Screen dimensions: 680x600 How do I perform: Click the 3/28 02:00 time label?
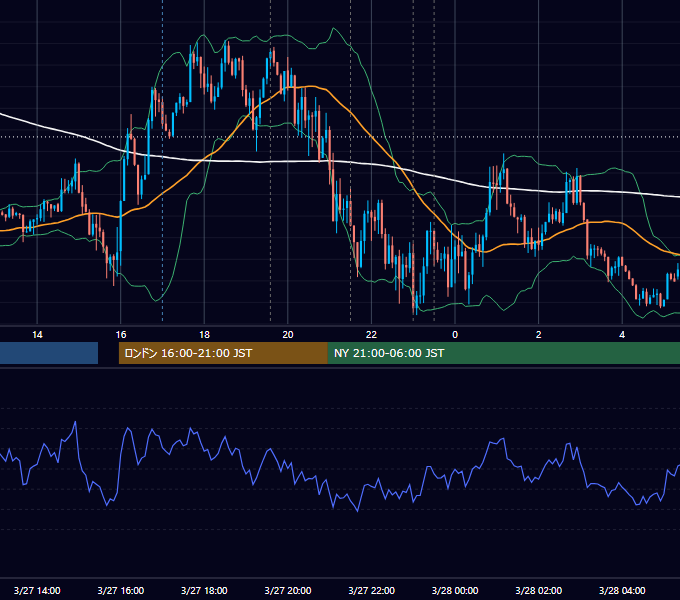[539, 590]
